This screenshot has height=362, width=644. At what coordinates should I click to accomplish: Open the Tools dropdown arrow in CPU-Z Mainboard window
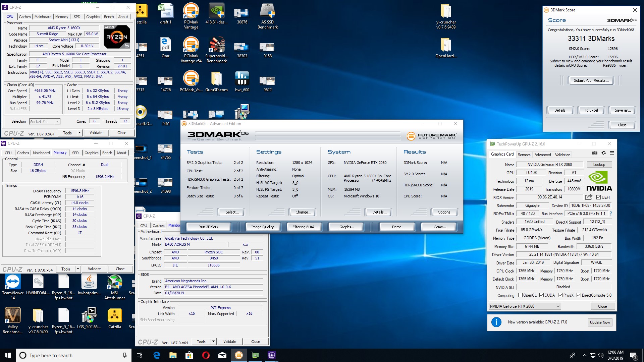coord(213,342)
